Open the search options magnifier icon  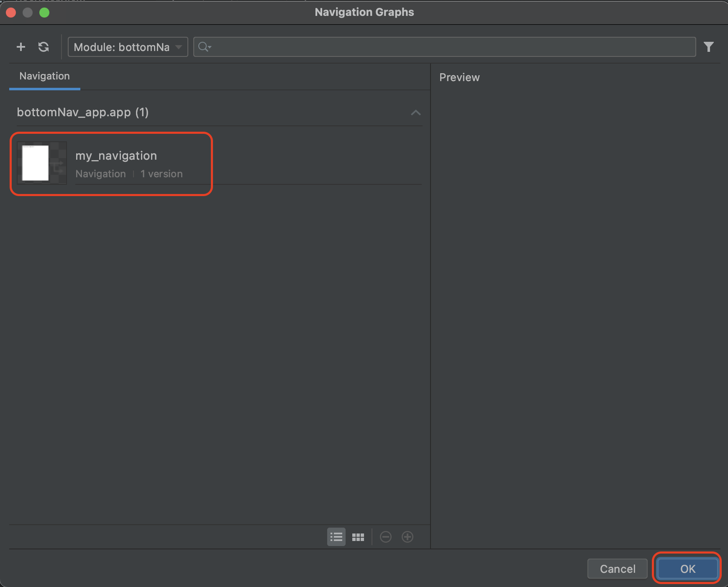click(x=205, y=47)
